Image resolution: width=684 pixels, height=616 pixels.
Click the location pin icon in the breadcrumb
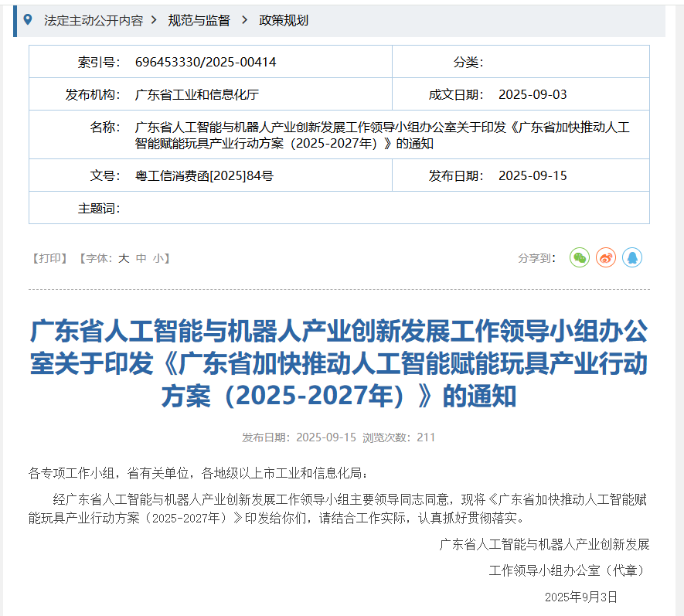coord(29,21)
